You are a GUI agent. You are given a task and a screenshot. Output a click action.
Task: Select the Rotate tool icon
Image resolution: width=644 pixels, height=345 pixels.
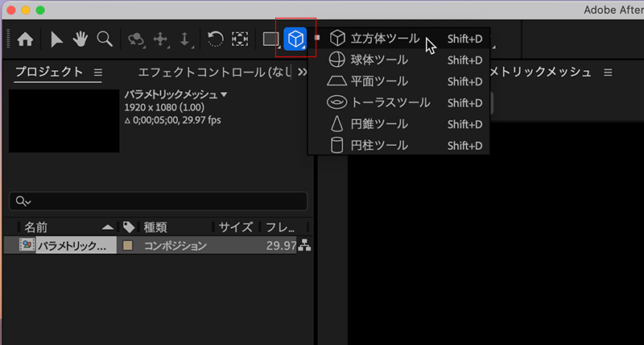click(x=215, y=38)
